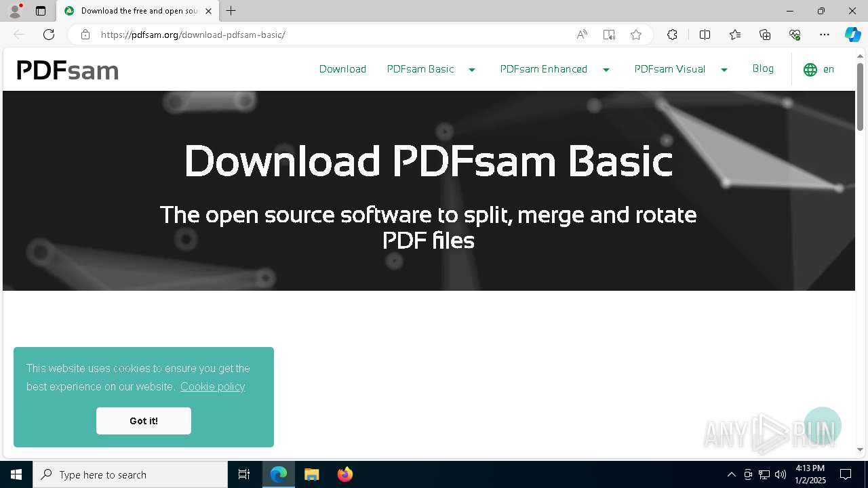The width and height of the screenshot is (868, 488).
Task: Close the PDFsam download tab
Action: [209, 11]
